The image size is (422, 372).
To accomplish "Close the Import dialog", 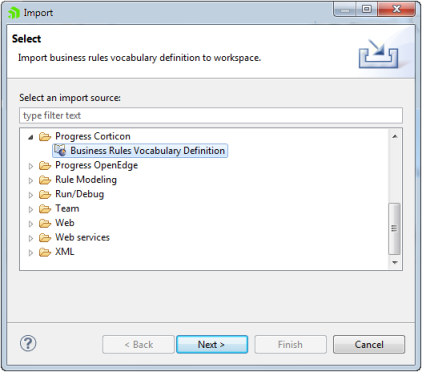I will tap(397, 9).
